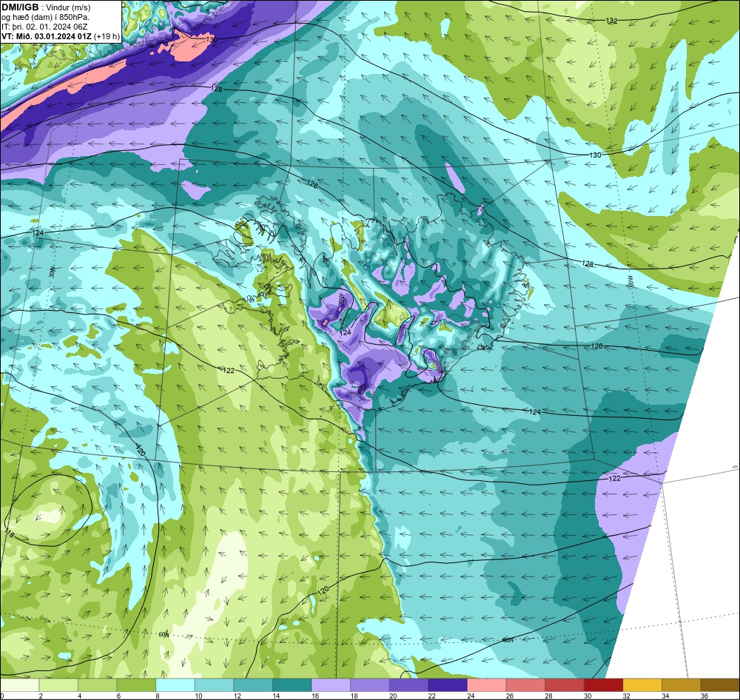740x700 pixels.
Task: Click the legend scale value '2'
Action: pyautogui.click(x=41, y=696)
